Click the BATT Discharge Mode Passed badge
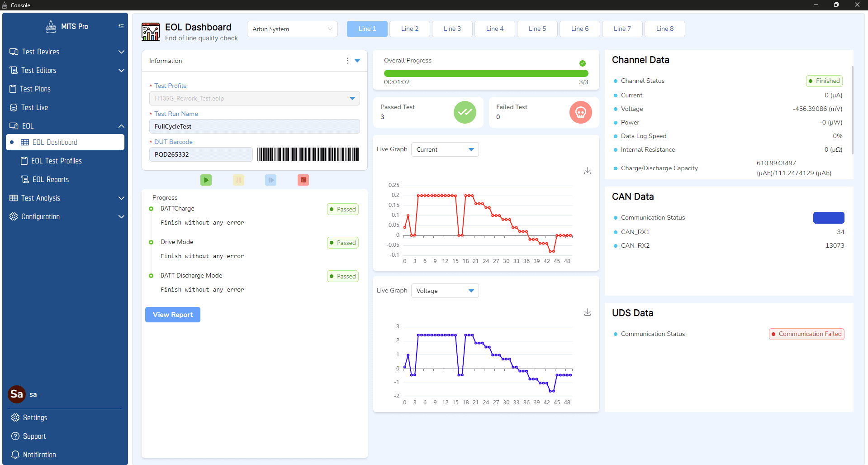The image size is (868, 465). [343, 276]
